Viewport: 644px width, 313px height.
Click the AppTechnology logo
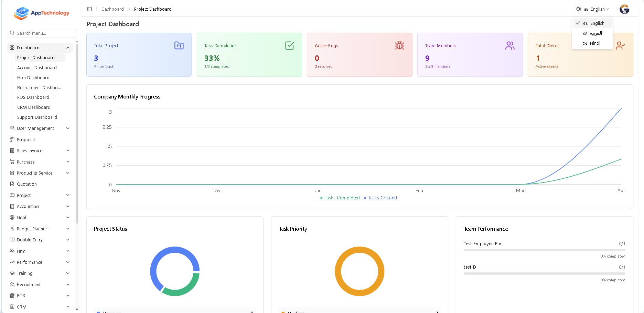point(42,13)
